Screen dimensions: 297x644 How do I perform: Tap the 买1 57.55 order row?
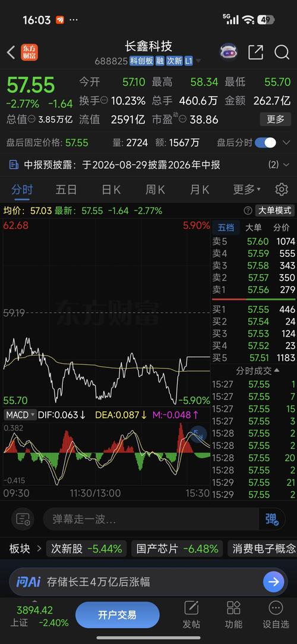point(254,309)
